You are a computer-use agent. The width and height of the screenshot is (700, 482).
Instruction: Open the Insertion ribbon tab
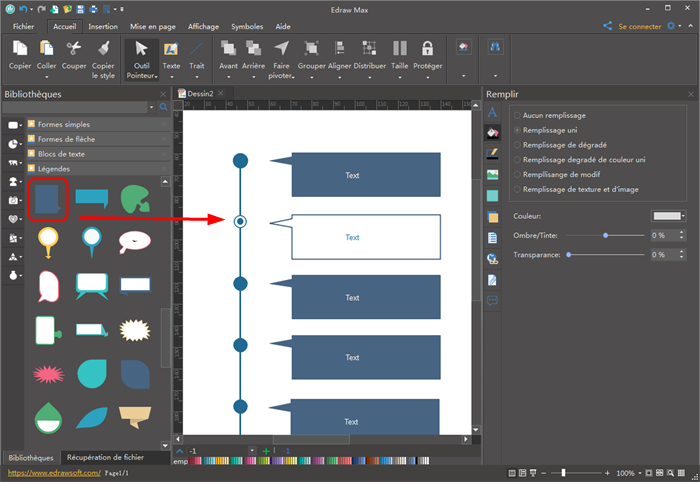click(x=102, y=27)
